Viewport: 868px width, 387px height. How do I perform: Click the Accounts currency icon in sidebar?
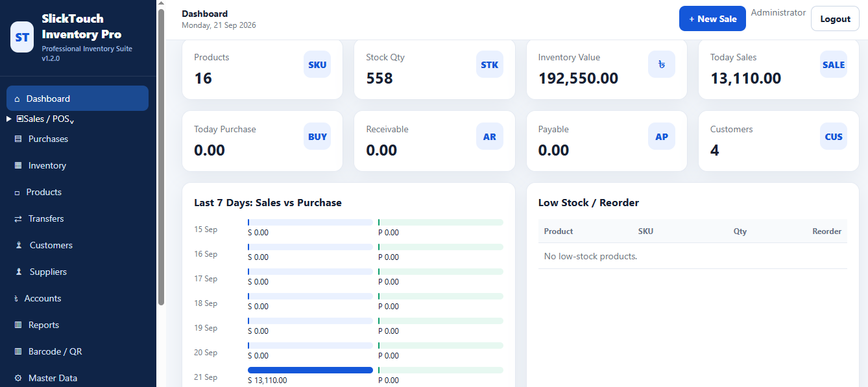pyautogui.click(x=16, y=299)
